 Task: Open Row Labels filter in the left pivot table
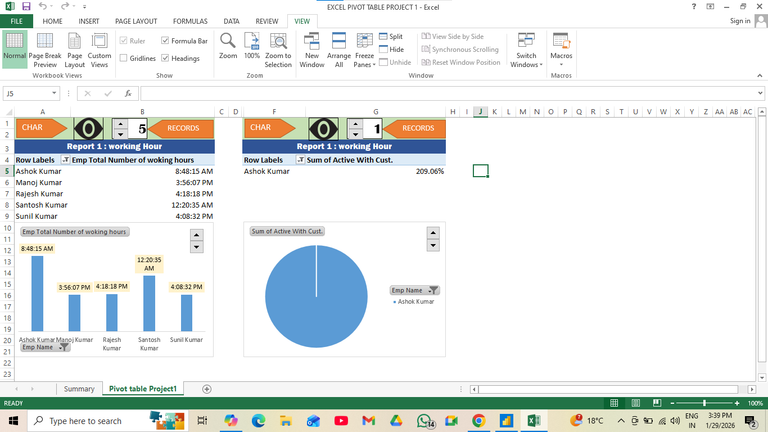pos(66,160)
